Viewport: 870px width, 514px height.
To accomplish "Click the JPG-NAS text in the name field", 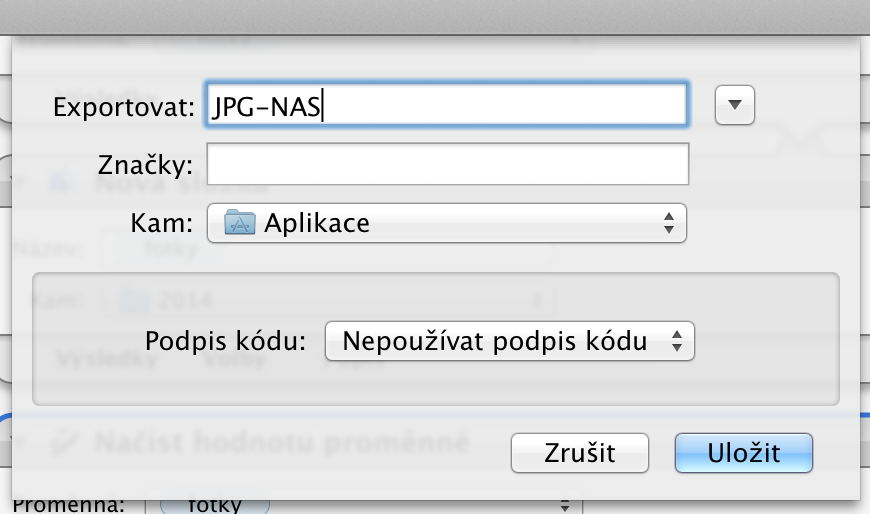I will pos(266,105).
